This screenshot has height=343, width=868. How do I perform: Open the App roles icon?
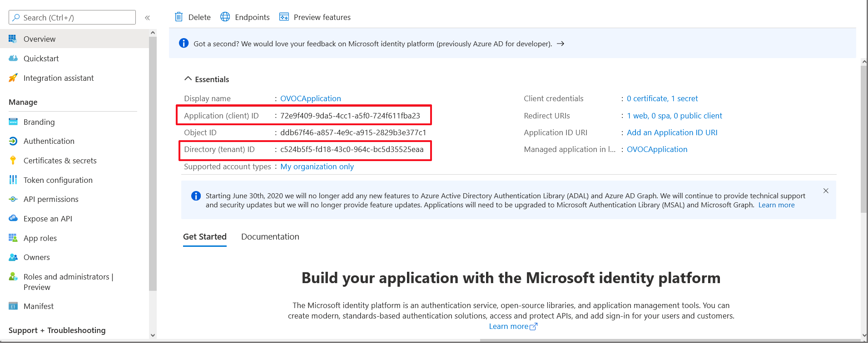tap(13, 238)
